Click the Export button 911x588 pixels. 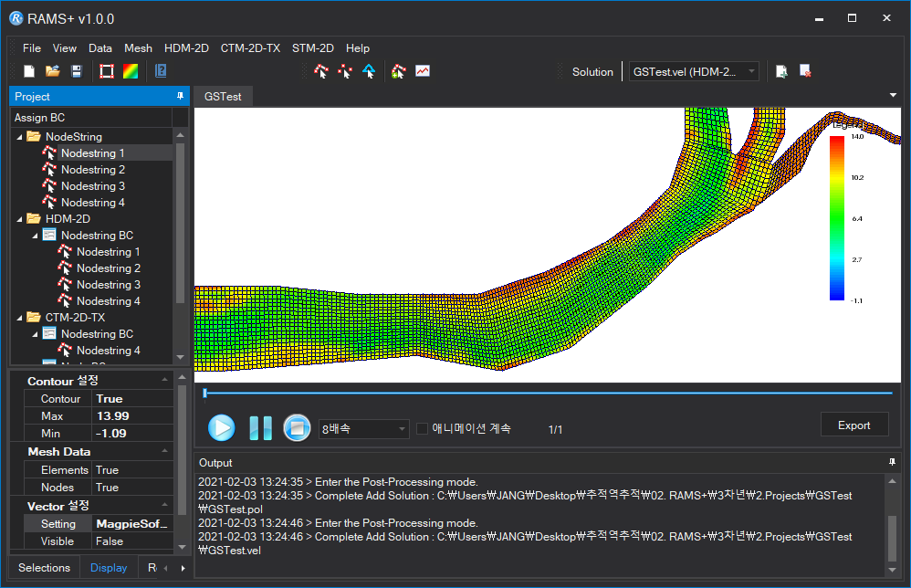[x=854, y=425]
